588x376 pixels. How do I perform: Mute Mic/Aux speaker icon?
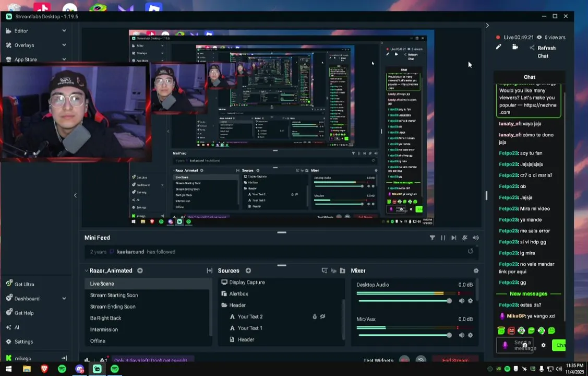click(462, 335)
